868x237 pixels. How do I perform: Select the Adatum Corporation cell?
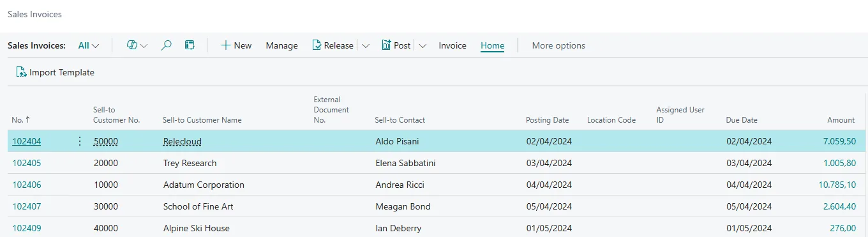point(204,185)
